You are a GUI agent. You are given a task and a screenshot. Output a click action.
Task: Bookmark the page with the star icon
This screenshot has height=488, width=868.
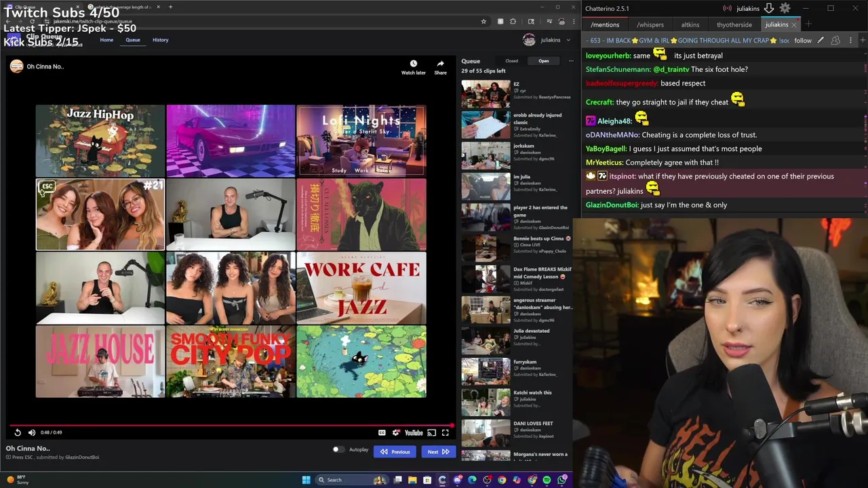pyautogui.click(x=484, y=22)
